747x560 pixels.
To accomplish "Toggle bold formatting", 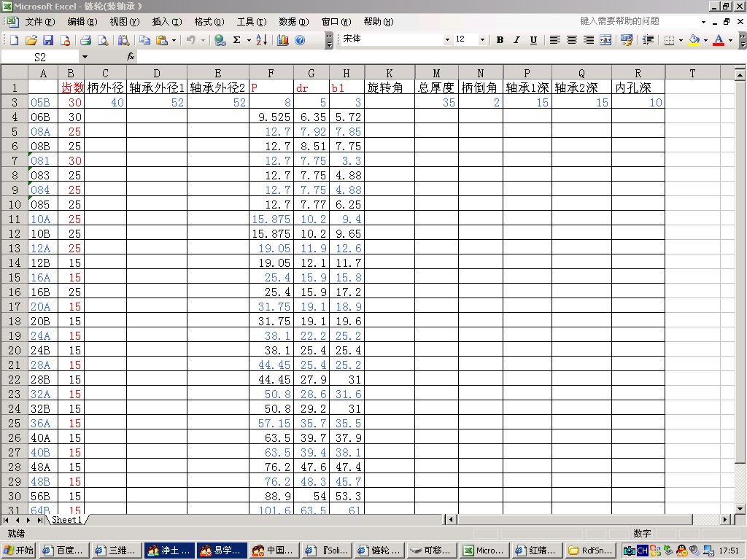I will (500, 40).
